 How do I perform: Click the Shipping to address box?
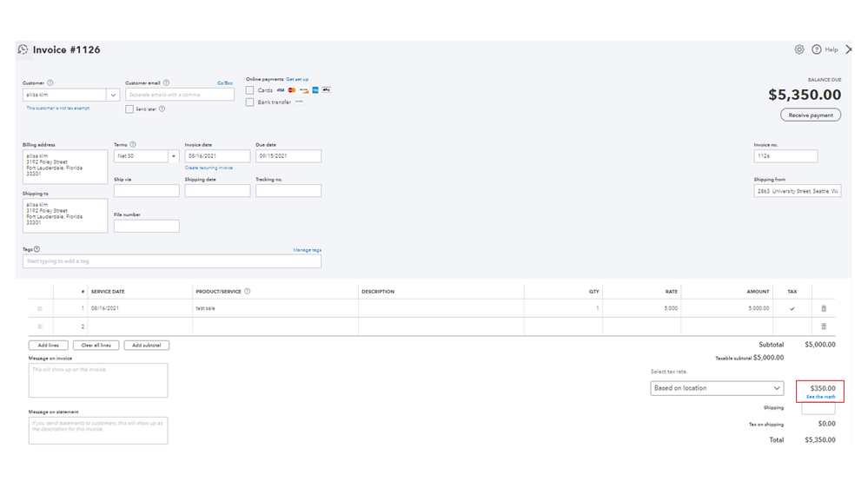click(x=65, y=215)
